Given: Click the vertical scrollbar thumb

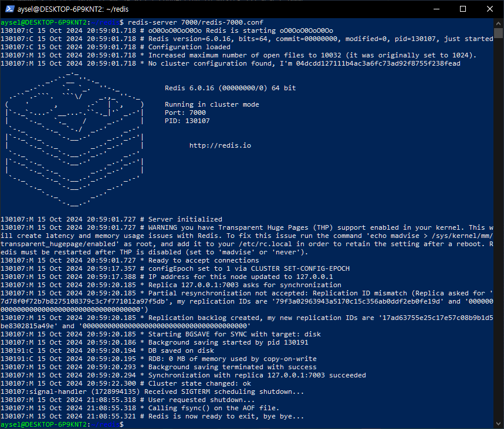Looking at the screenshot, I should [x=498, y=33].
